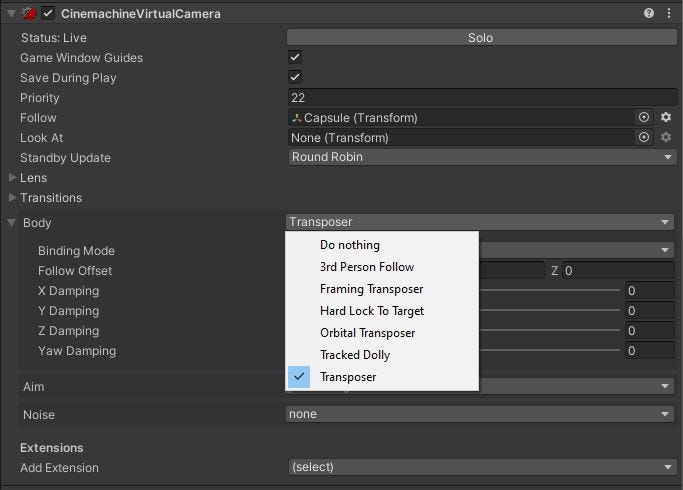Screen dimensions: 683x490
Task: Choose Framing Transposer in the Body menu
Action: click(382, 289)
